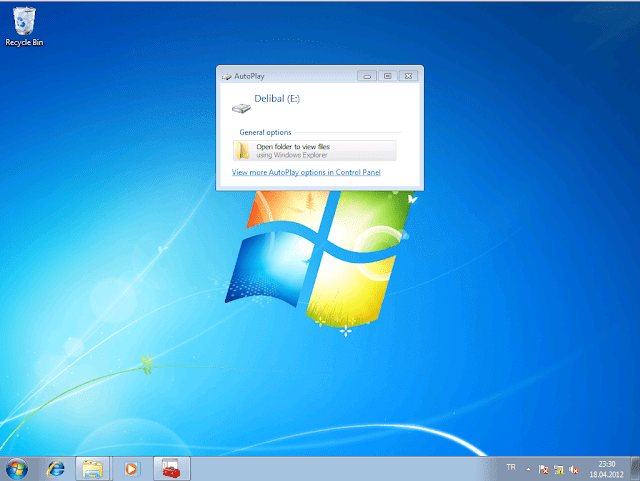Open View more AutoPlay options link

(x=305, y=172)
